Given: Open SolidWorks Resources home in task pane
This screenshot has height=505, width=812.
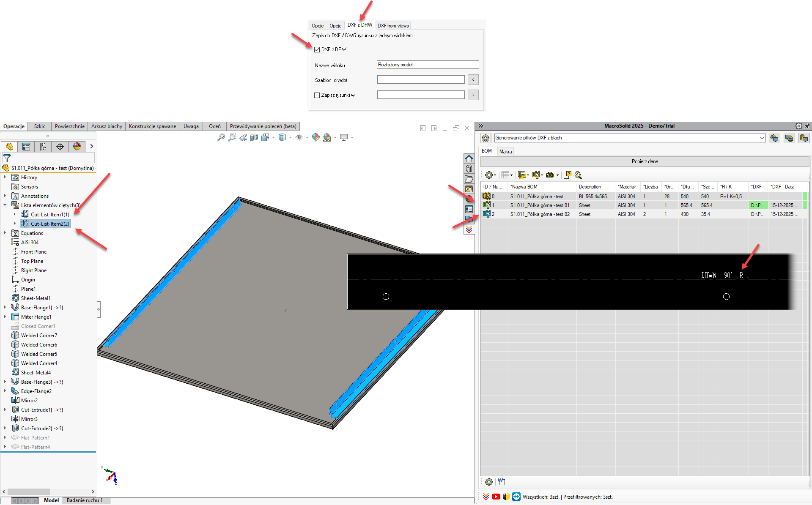Looking at the screenshot, I should pyautogui.click(x=469, y=159).
